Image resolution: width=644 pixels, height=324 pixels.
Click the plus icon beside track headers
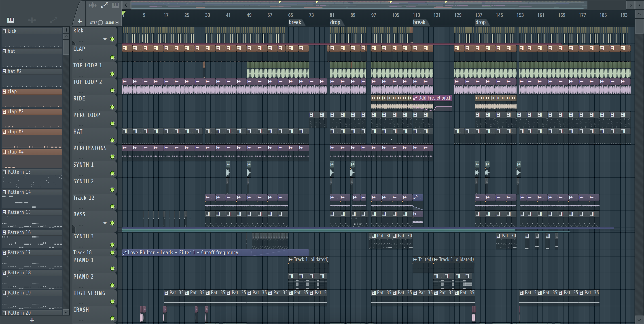80,21
